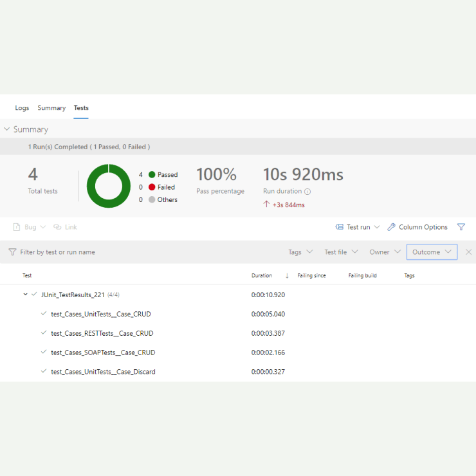
Task: Collapse the JUnit_TestResults_221 run row
Action: click(x=26, y=294)
